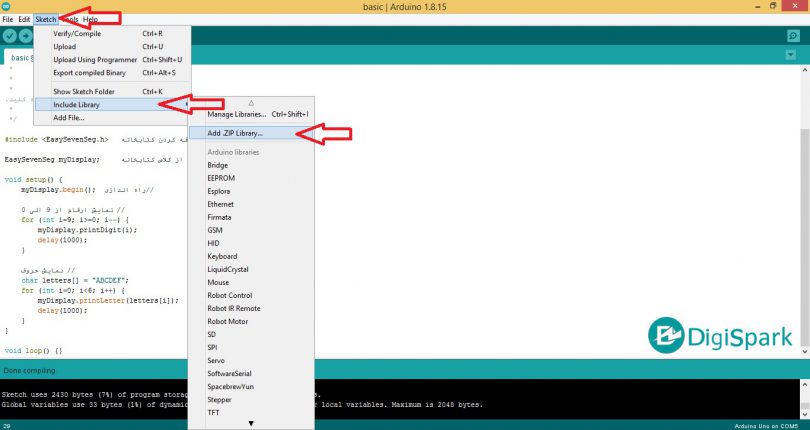
Task: Open the File menu
Action: (x=8, y=20)
